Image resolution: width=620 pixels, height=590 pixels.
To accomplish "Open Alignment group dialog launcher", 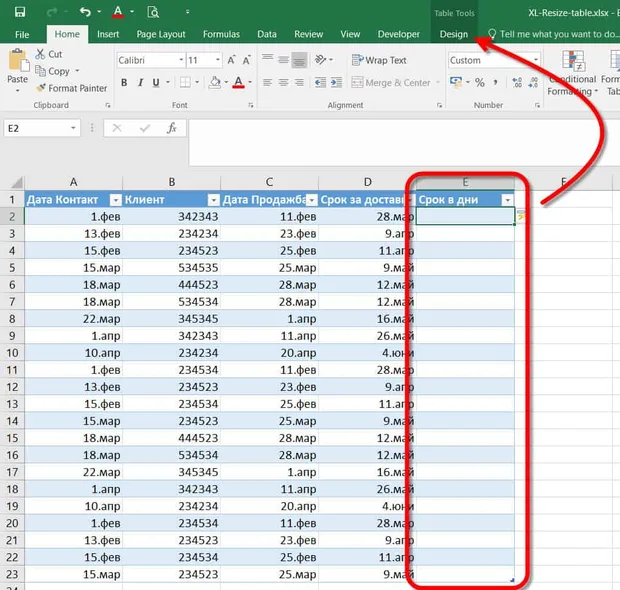I will coord(439,105).
